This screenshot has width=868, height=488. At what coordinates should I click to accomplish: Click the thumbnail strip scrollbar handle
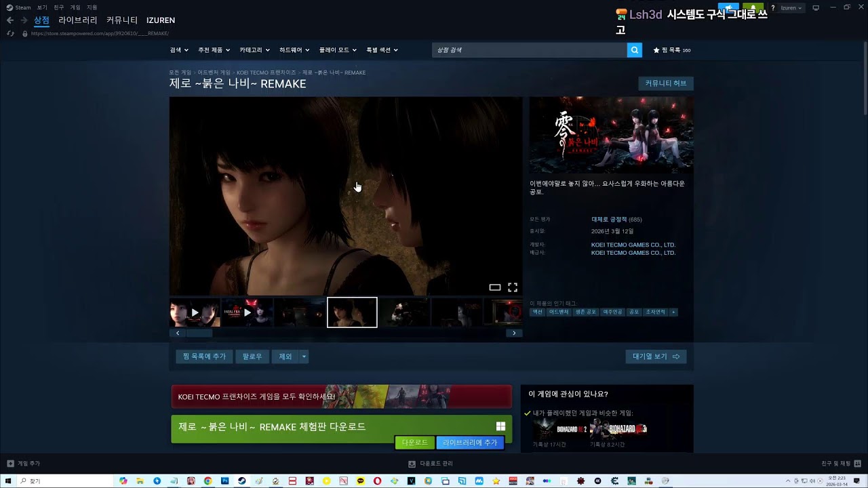[x=199, y=333]
